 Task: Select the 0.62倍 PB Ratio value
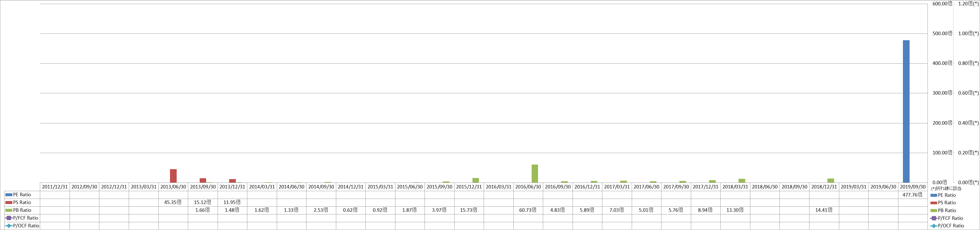pos(350,210)
